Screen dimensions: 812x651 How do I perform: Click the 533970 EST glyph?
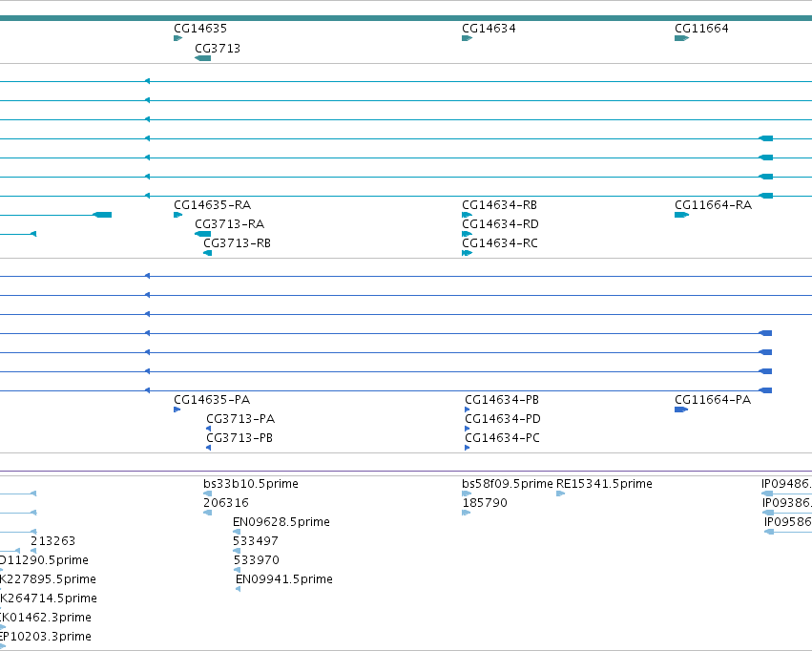[238, 570]
